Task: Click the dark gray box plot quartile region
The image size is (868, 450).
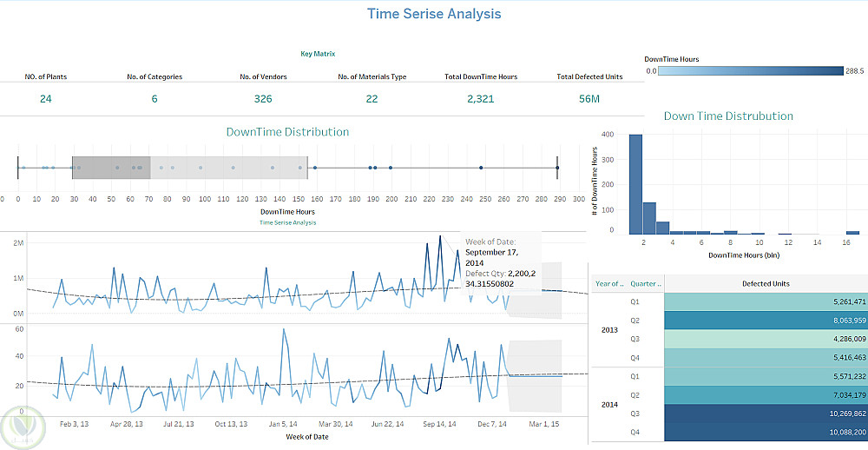Action: coord(111,168)
